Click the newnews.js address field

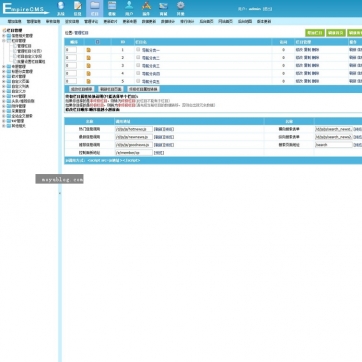click(134, 137)
